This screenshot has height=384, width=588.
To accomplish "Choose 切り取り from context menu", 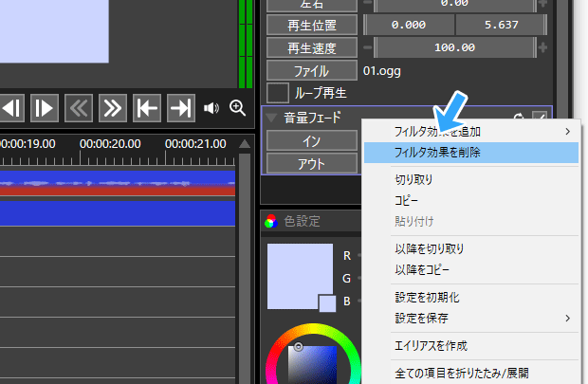I will click(471, 179).
